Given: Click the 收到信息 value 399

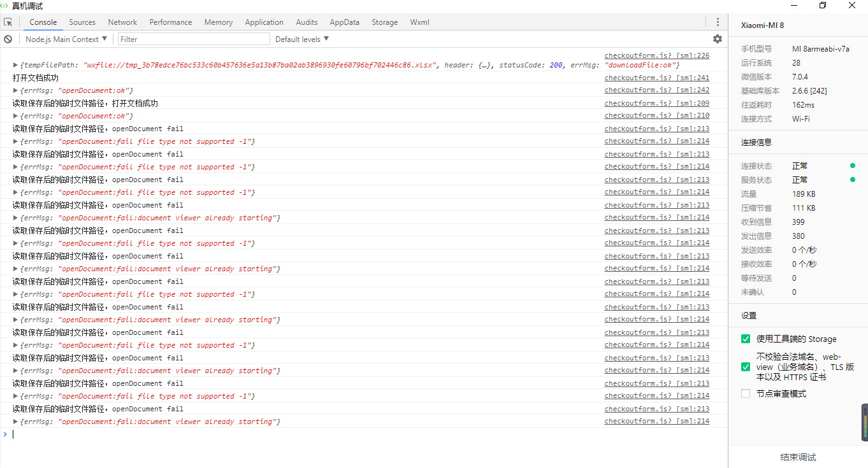Looking at the screenshot, I should click(x=799, y=222).
